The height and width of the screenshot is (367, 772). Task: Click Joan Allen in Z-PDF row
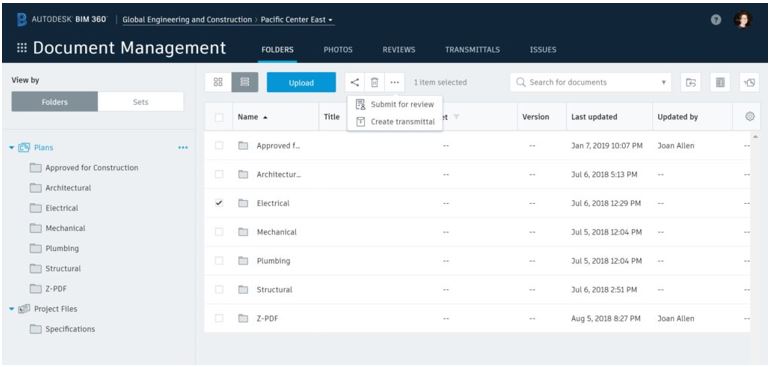(x=676, y=318)
